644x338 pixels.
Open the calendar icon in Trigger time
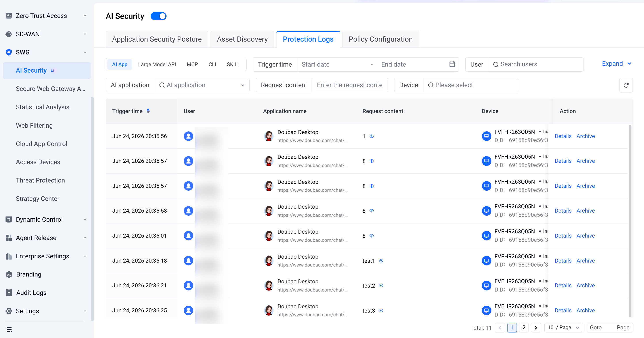point(452,64)
